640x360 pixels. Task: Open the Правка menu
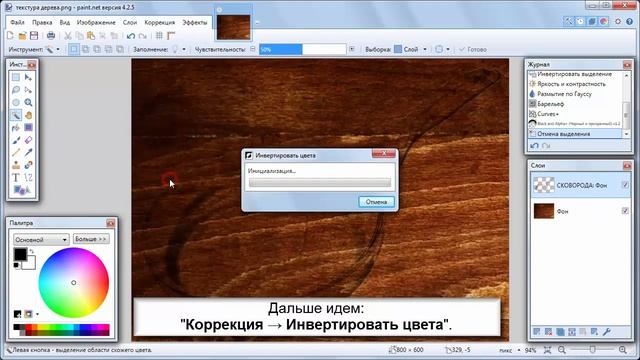[42, 22]
